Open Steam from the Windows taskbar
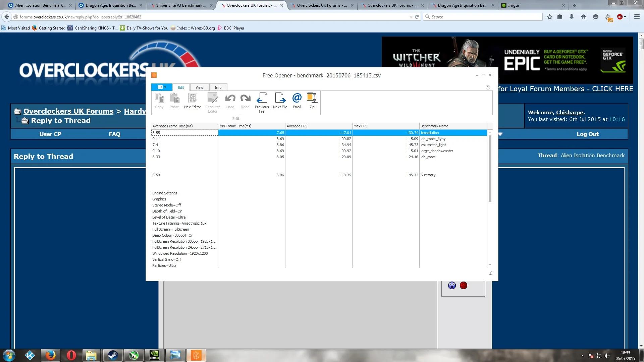Screen dimensions: 644x362 pos(113,355)
